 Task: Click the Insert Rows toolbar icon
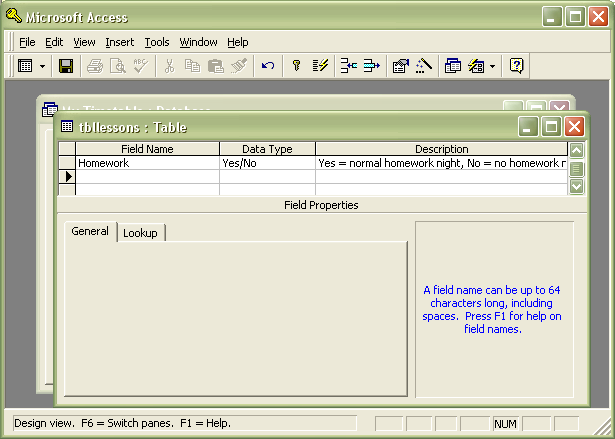pyautogui.click(x=349, y=66)
